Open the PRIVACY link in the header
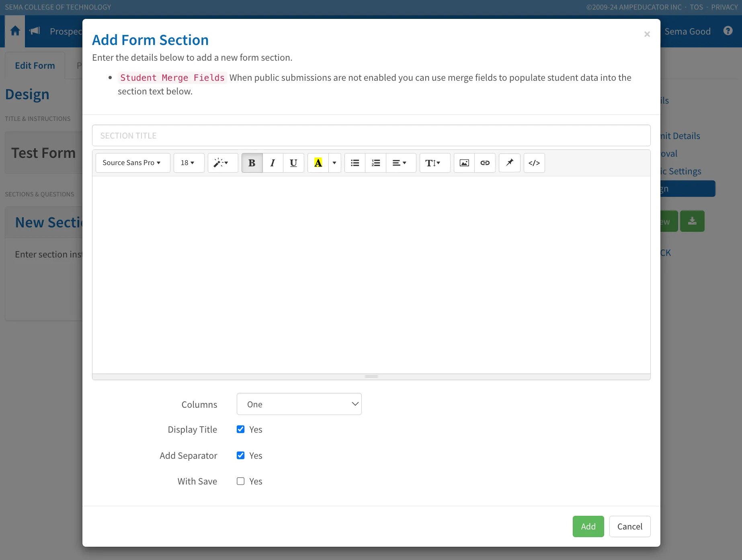 (724, 7)
